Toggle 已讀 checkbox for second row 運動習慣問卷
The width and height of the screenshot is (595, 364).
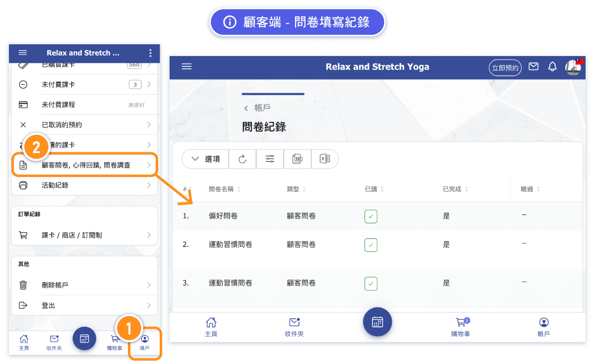(x=371, y=244)
